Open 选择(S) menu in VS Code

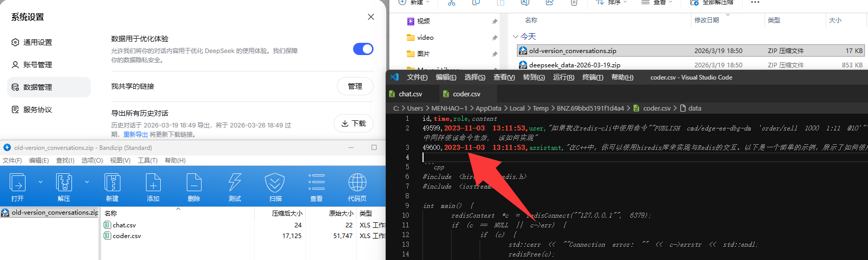click(475, 77)
